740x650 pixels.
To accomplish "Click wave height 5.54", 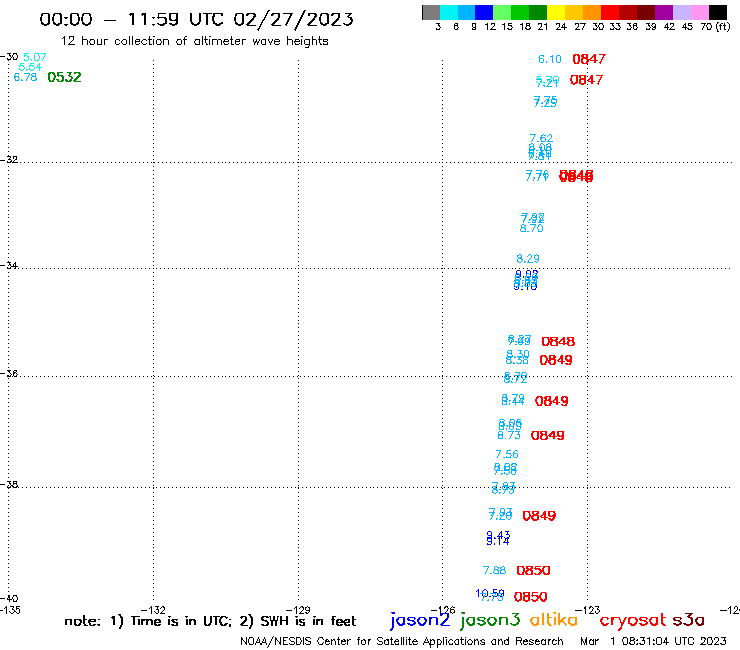I will 30,67.
